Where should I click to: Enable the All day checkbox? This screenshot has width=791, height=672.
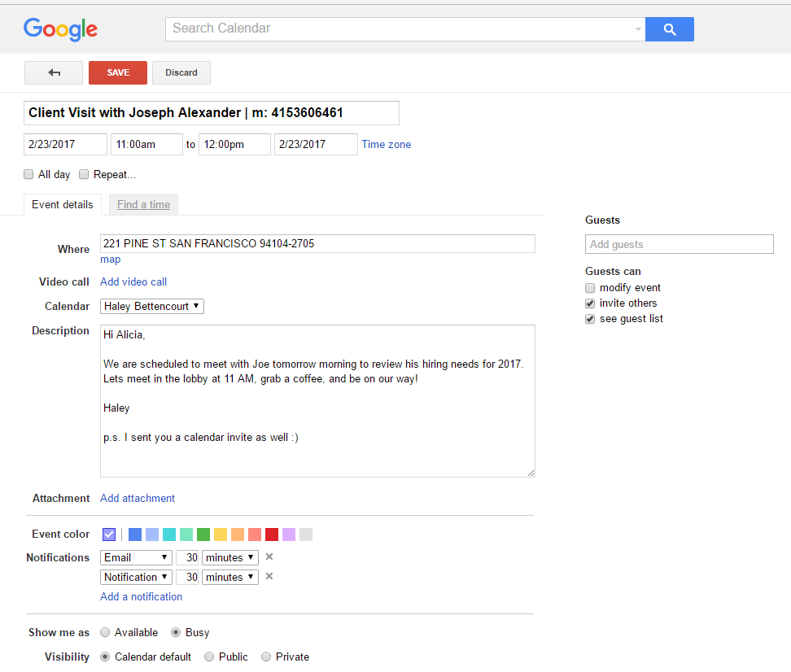[29, 174]
